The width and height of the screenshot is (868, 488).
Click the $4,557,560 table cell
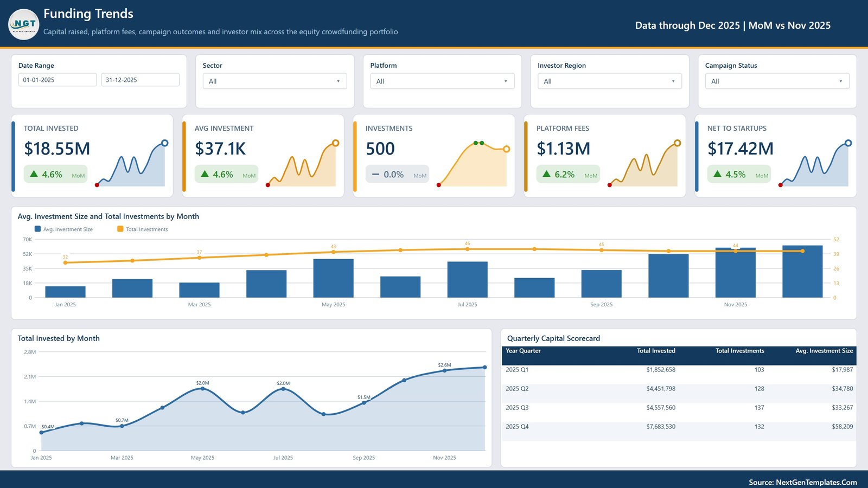coord(661,408)
